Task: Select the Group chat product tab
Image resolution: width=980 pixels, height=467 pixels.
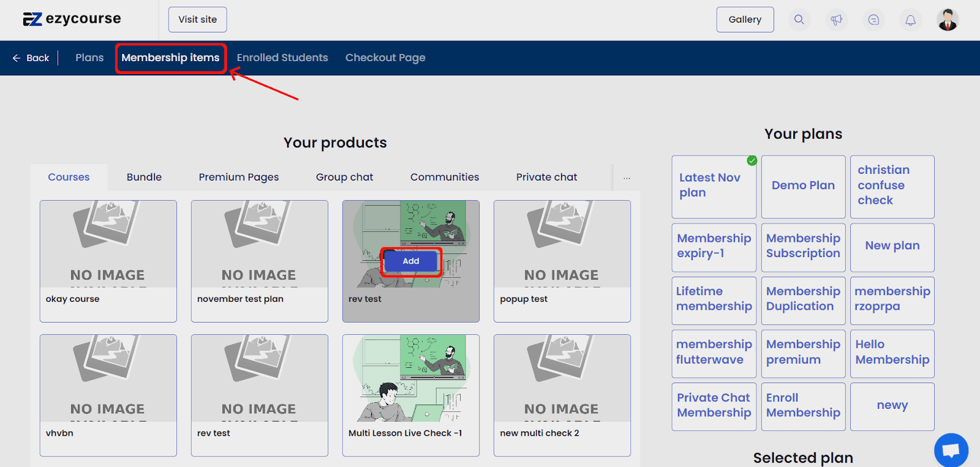Action: coord(344,177)
